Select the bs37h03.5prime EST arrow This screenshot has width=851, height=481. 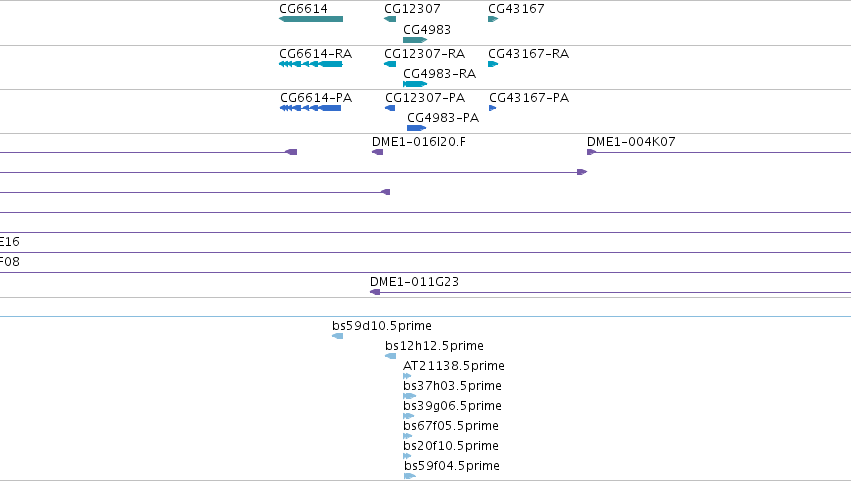point(409,396)
